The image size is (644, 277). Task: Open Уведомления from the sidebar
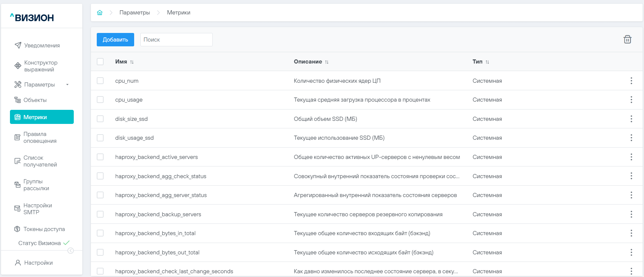click(x=42, y=45)
